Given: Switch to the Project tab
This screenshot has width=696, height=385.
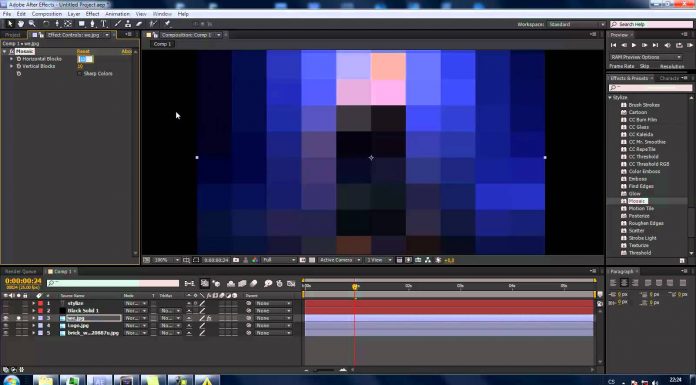Looking at the screenshot, I should tap(12, 35).
